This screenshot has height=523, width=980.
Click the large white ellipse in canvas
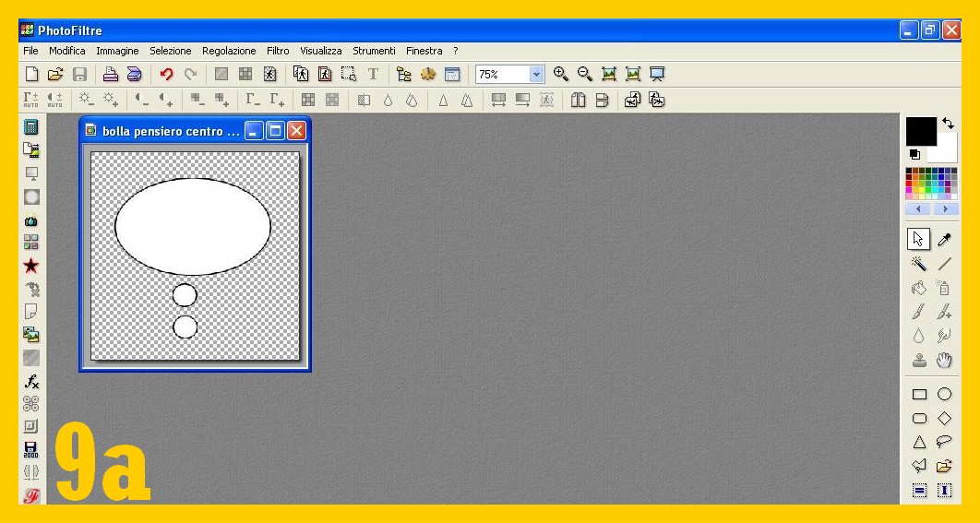192,226
